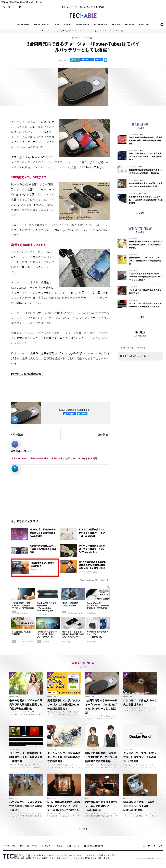Open the Power-Tube/Kickstarter link
Viewport: 166px width, 868px height.
[27, 374]
